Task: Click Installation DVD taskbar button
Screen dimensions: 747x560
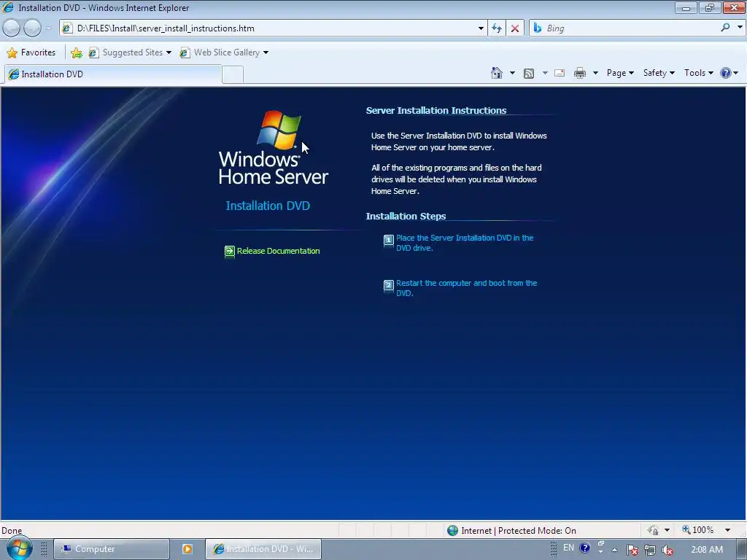Action: [263, 549]
